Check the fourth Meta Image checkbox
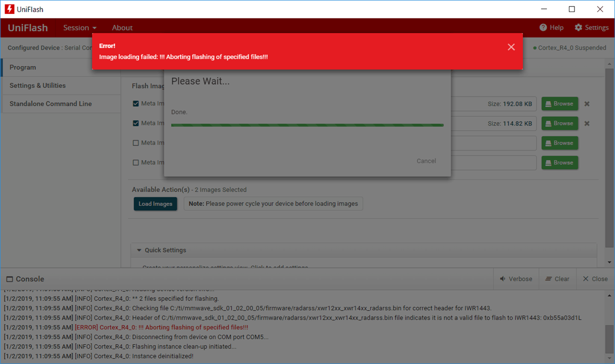This screenshot has width=615, height=364. [x=135, y=162]
